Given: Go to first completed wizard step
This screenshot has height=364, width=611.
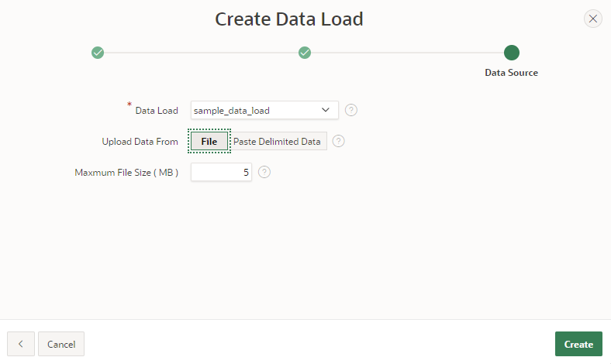Looking at the screenshot, I should tap(98, 53).
